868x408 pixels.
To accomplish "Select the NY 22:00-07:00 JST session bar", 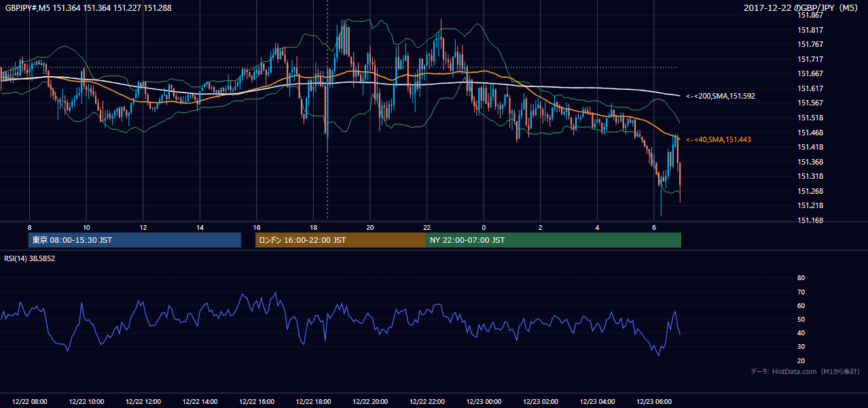I will 554,240.
